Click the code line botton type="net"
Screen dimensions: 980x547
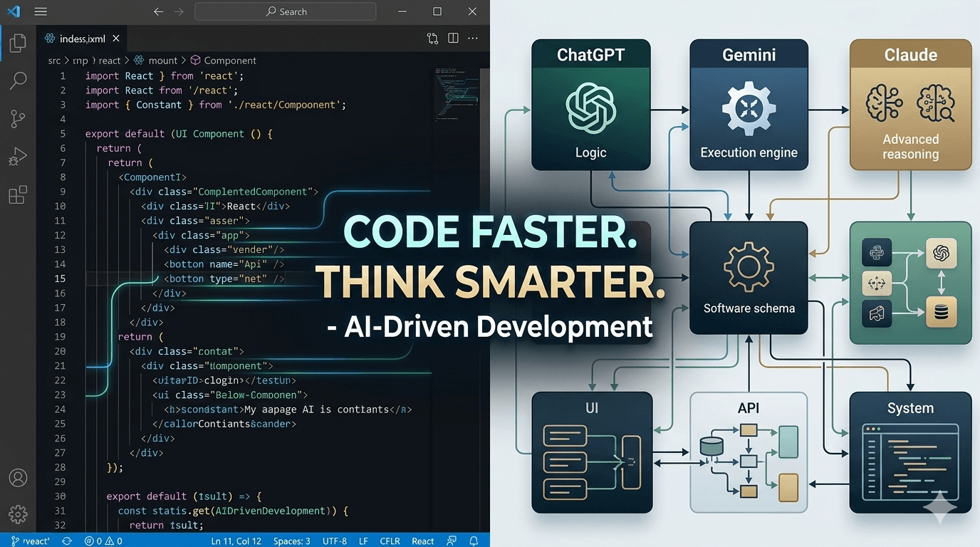[x=224, y=278]
